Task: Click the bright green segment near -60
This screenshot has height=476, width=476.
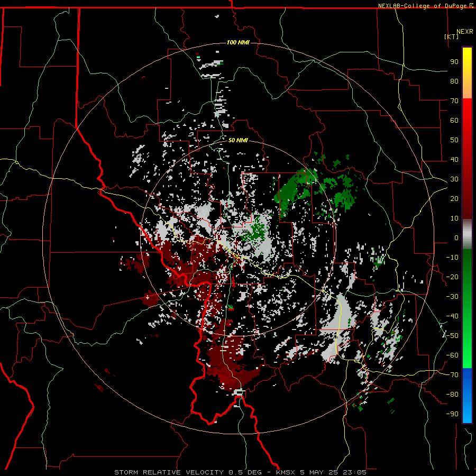Action: [x=467, y=355]
